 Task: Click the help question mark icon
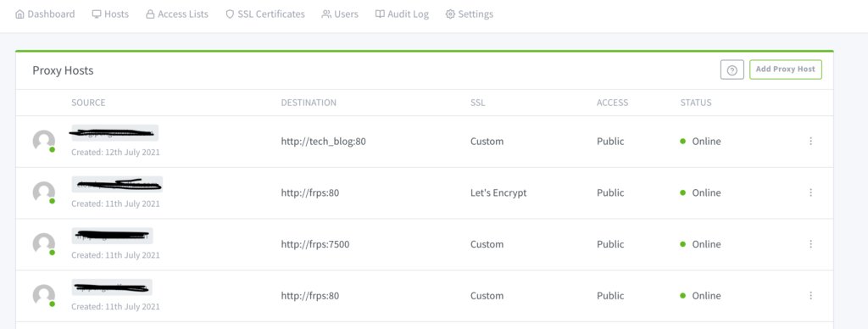click(x=732, y=70)
